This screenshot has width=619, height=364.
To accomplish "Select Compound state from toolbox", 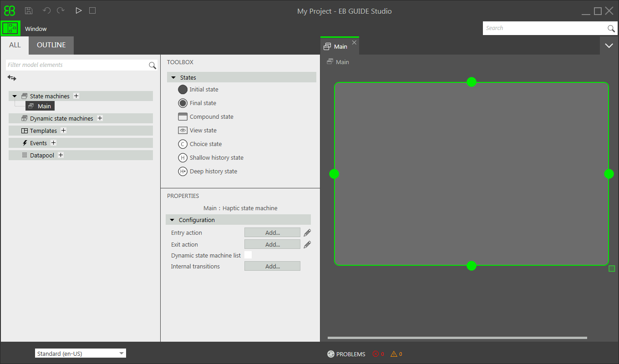I will coord(206,117).
